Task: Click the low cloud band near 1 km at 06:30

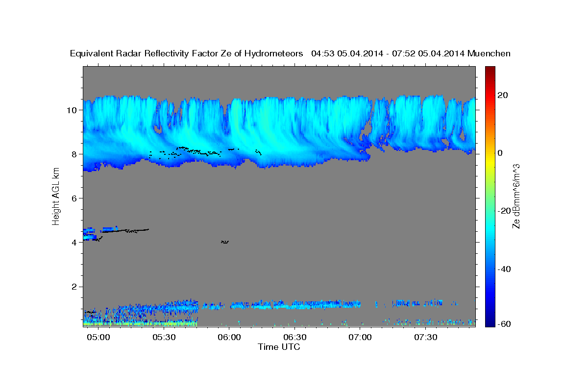Action: [295, 304]
